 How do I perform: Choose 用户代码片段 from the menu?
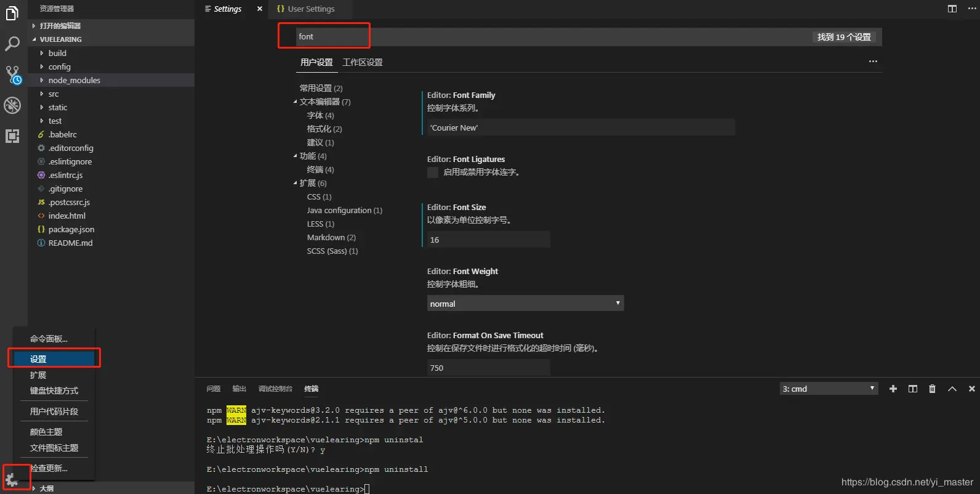pos(54,411)
